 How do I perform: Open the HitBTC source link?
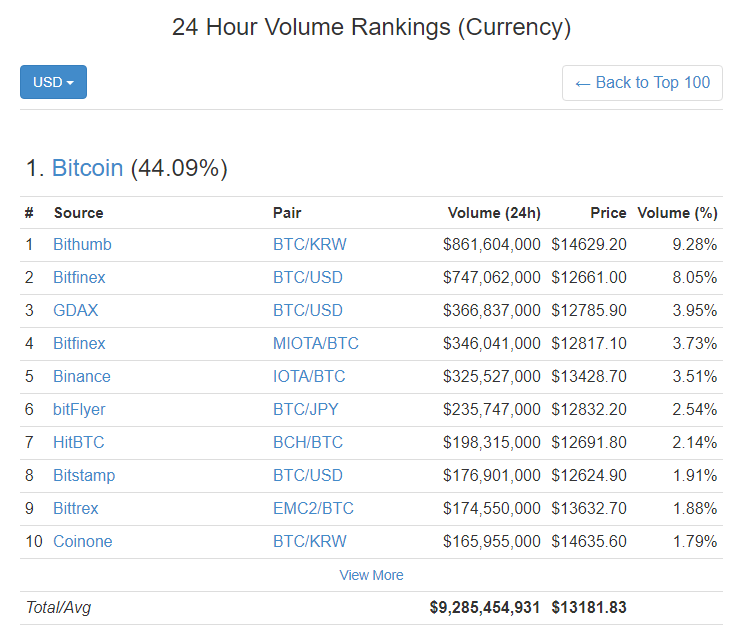pos(78,442)
